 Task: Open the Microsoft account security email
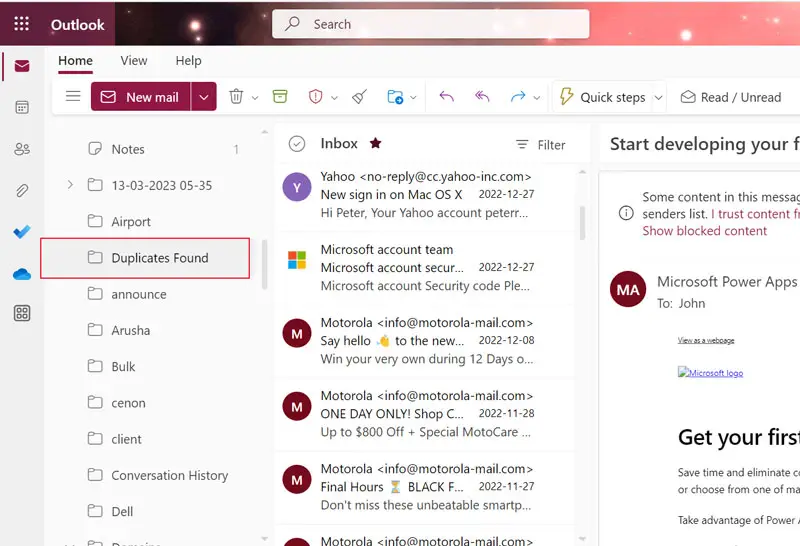pos(424,267)
